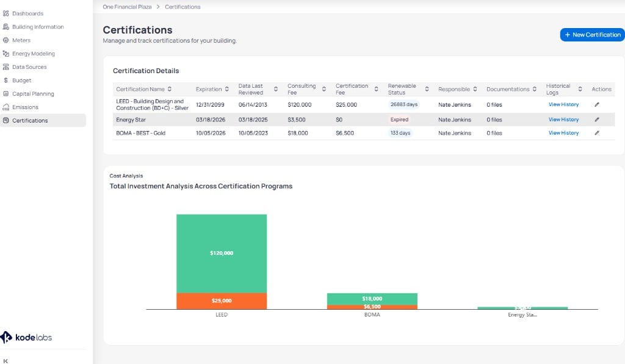Sort by Consulting Fee arrows
The height and width of the screenshot is (364, 625).
323,89
